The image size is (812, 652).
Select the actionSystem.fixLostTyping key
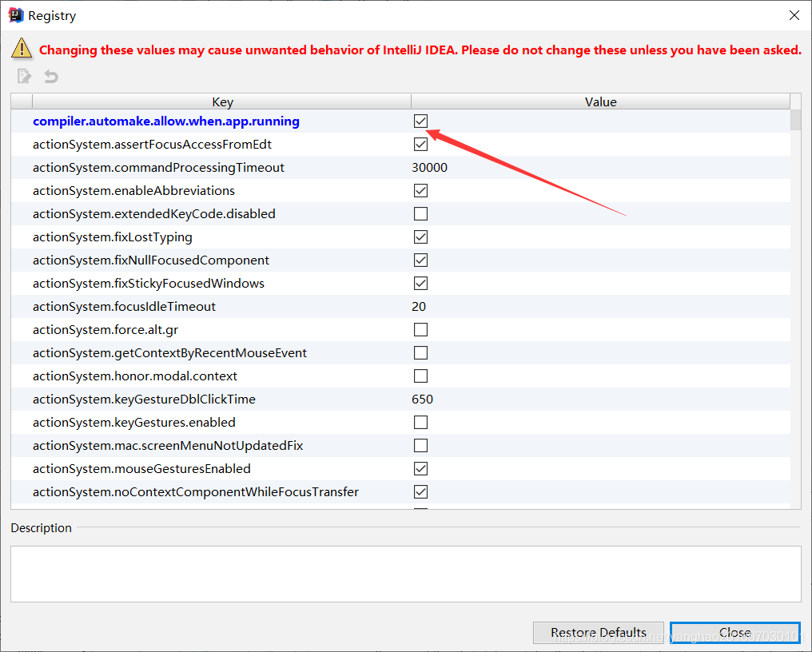(x=113, y=237)
